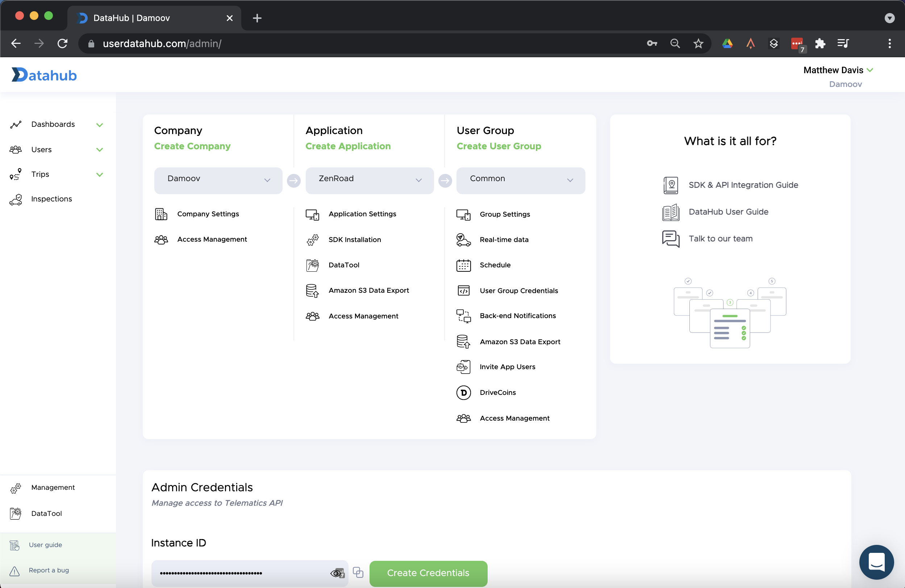The height and width of the screenshot is (588, 905).
Task: Copy the Instance ID using the copy icon
Action: click(x=358, y=572)
